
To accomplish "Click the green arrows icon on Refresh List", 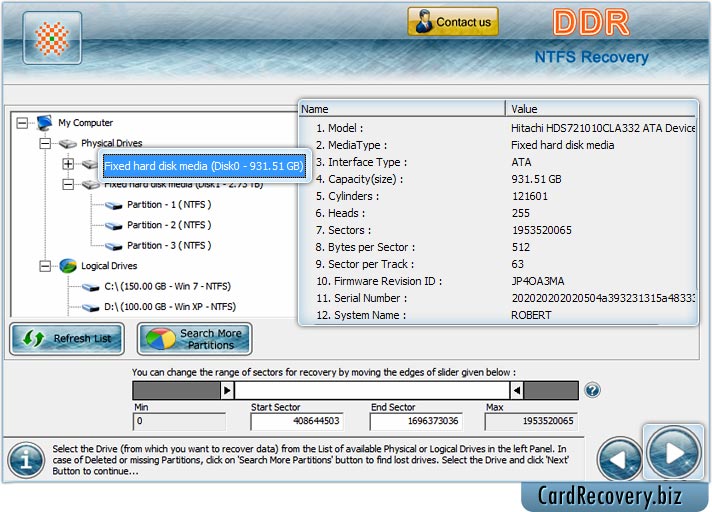I will click(x=33, y=339).
